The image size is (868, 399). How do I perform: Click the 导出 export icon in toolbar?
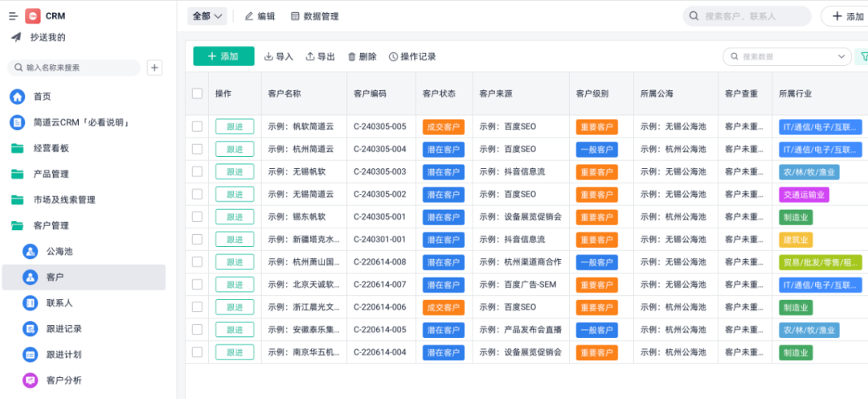pyautogui.click(x=310, y=56)
